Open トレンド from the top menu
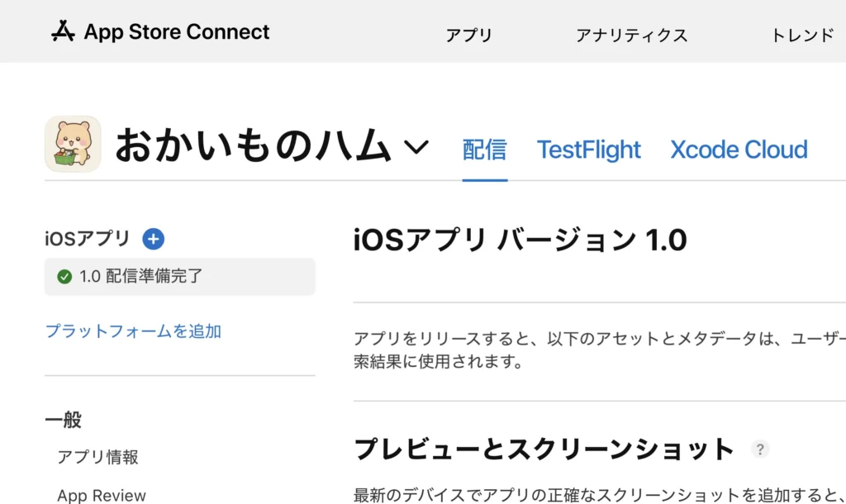This screenshot has width=846, height=504. tap(801, 35)
